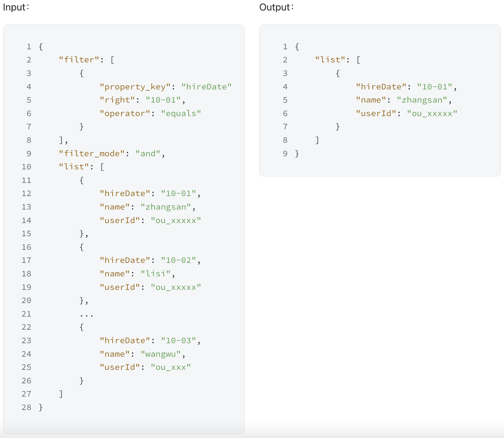Image resolution: width=504 pixels, height=438 pixels.
Task: Click the "userId" value "ou_xxx"
Action: pos(171,367)
